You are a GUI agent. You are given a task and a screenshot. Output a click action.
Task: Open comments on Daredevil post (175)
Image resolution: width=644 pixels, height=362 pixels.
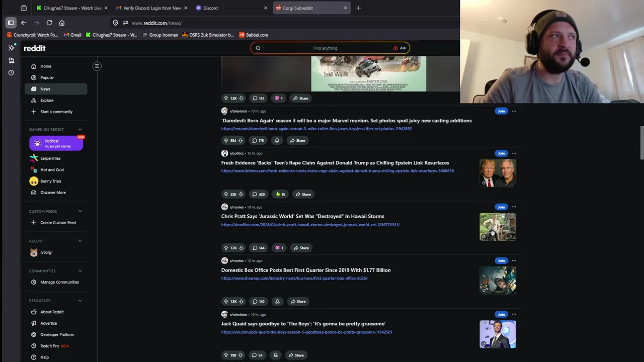258,140
